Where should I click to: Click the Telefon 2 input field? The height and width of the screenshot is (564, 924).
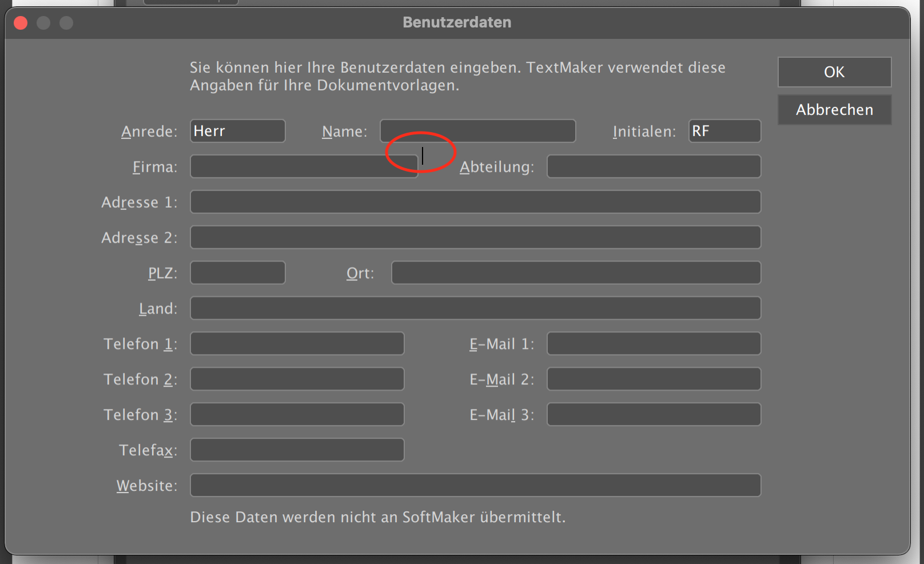(297, 379)
